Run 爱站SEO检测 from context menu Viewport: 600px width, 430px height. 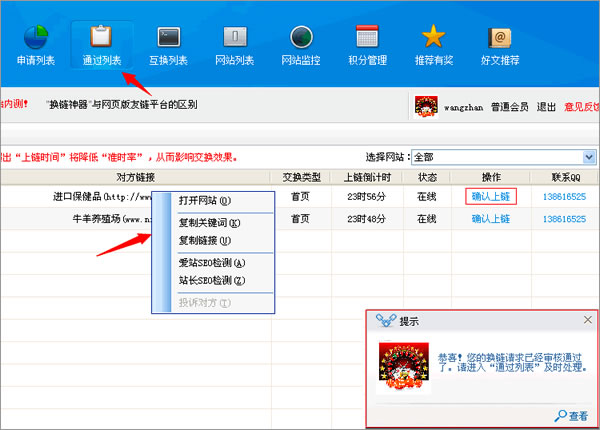211,262
